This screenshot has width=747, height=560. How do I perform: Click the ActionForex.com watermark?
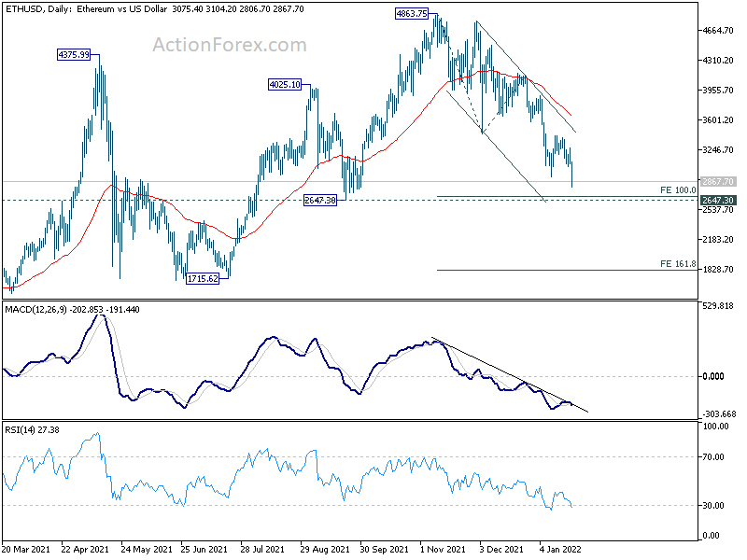pyautogui.click(x=230, y=45)
